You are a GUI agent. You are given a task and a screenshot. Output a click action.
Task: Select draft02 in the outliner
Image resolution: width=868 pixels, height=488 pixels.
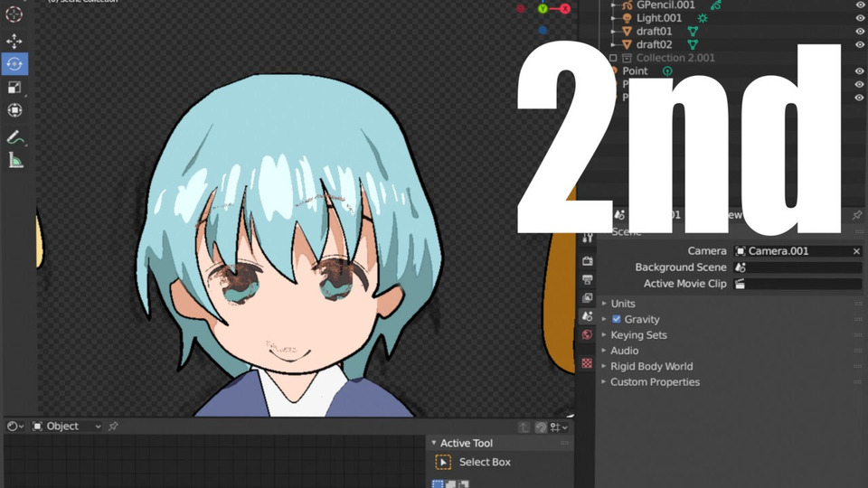[655, 45]
